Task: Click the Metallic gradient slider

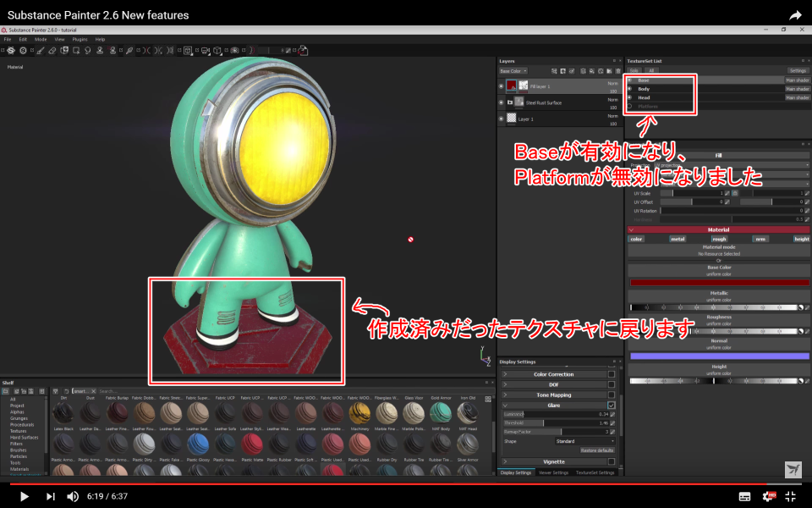Action: click(714, 307)
